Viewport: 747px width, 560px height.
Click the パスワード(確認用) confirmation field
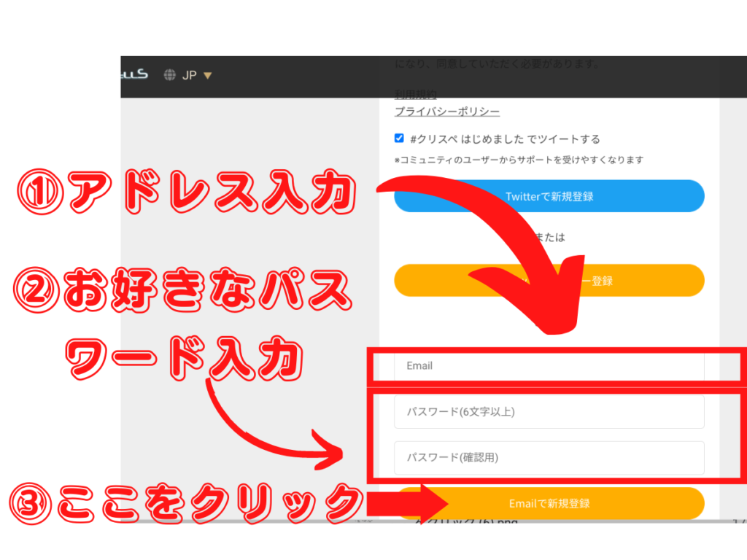tap(549, 458)
